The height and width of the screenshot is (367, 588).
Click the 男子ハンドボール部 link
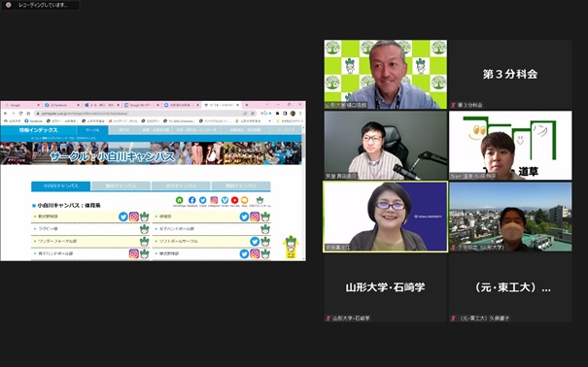tap(55, 253)
